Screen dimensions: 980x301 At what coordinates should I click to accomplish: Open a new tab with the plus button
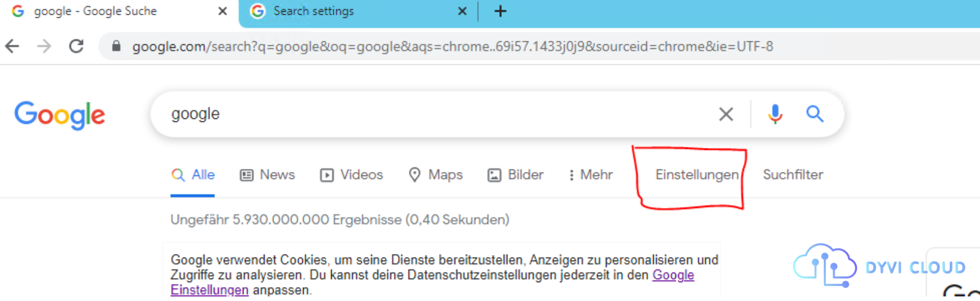click(x=500, y=11)
